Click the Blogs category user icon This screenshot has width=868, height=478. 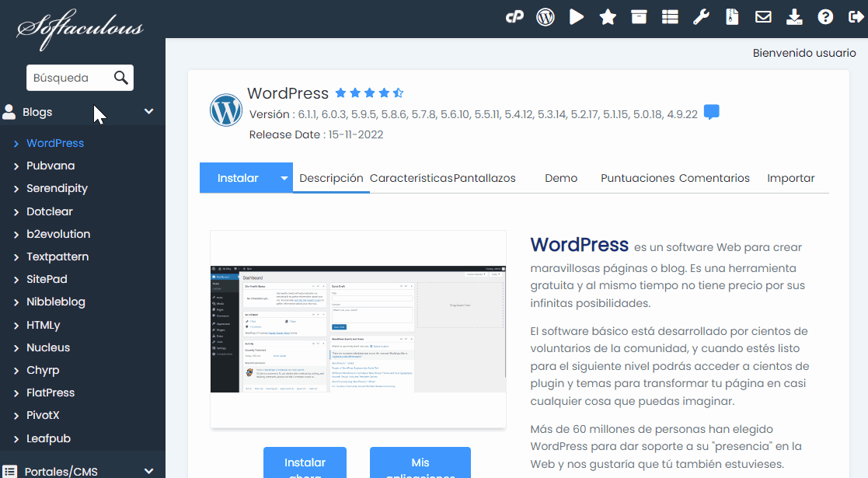[9, 112]
